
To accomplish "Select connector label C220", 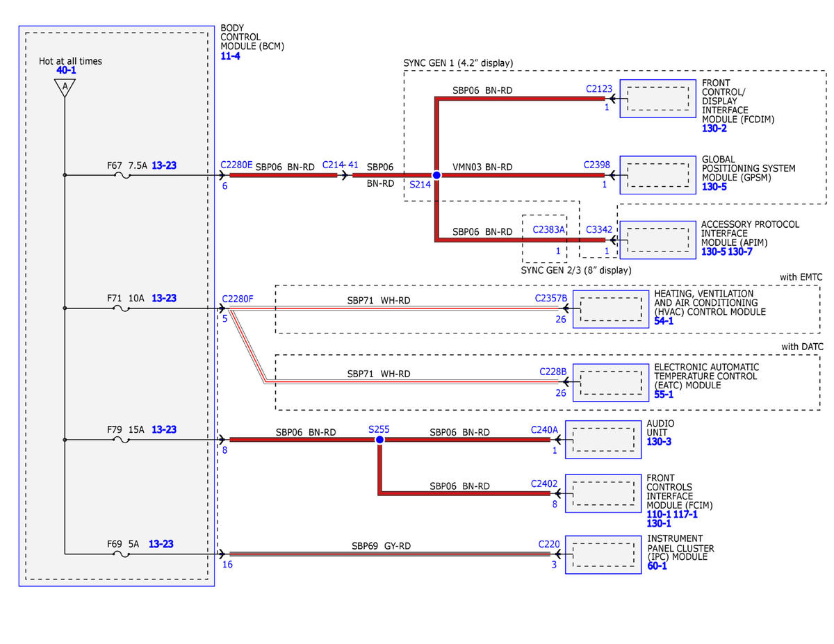I will (x=548, y=545).
